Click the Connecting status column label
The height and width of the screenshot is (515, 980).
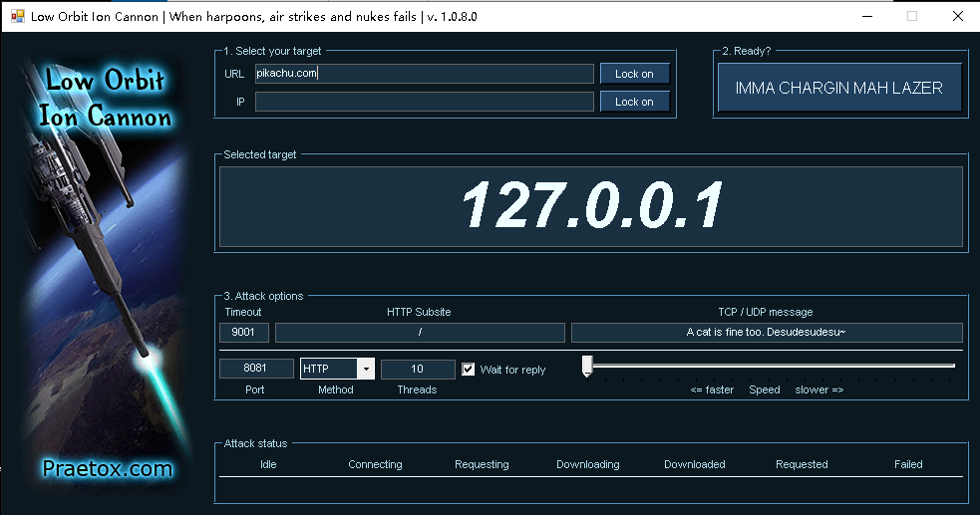tap(375, 464)
